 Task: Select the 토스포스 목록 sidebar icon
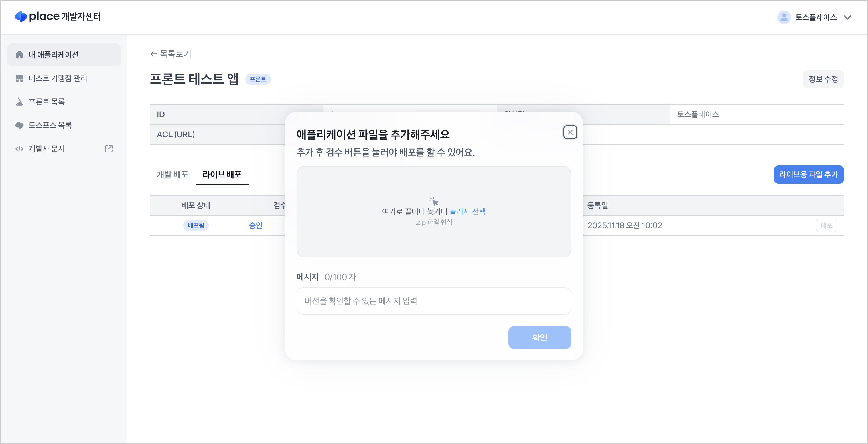(19, 125)
